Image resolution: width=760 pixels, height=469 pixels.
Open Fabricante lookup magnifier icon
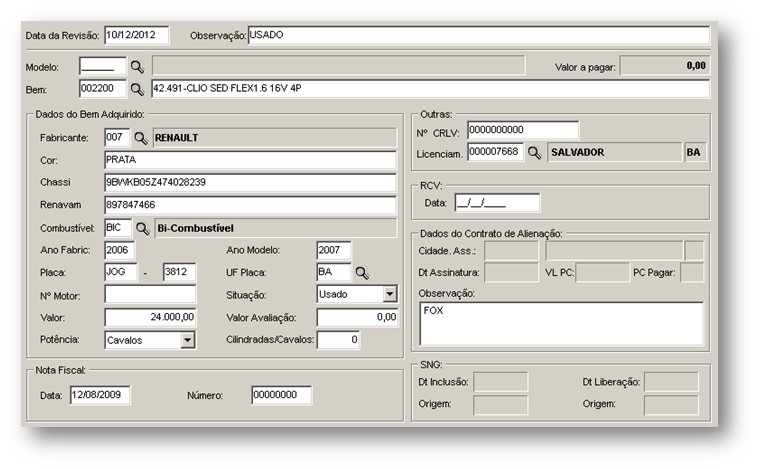[x=141, y=138]
